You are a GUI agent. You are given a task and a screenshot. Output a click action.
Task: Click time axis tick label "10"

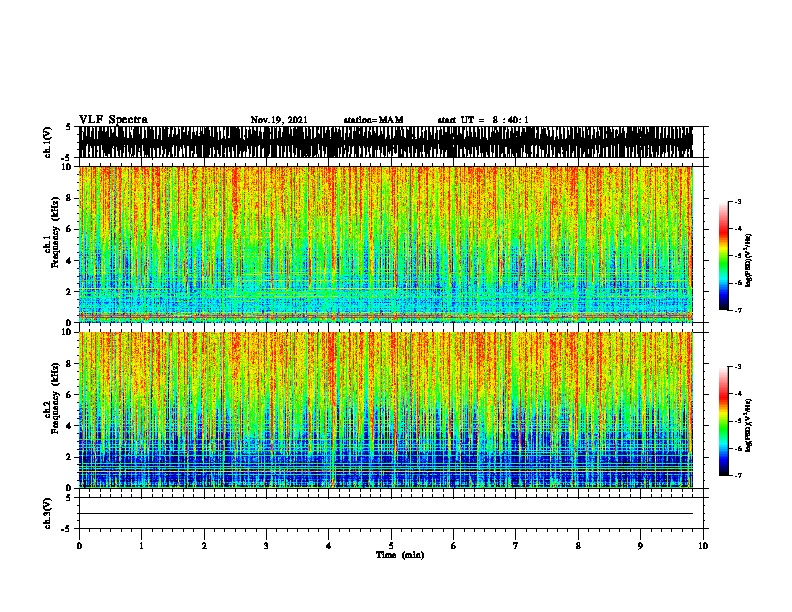[x=703, y=546]
